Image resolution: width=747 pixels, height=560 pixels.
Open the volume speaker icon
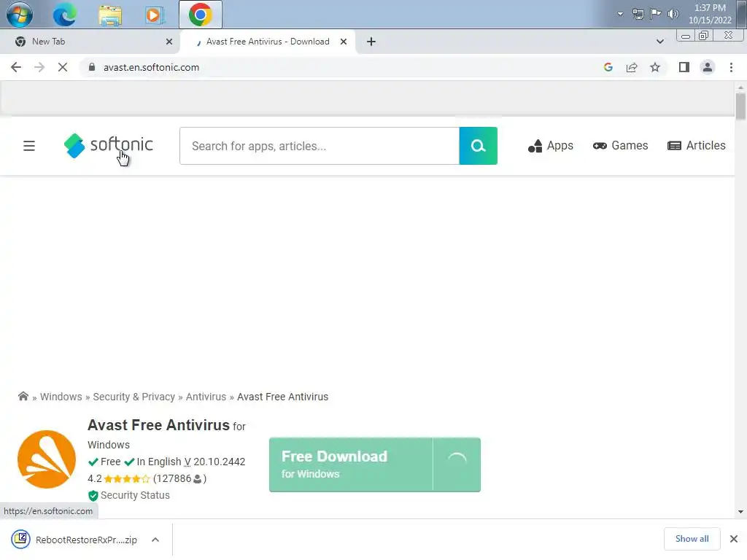(x=673, y=14)
